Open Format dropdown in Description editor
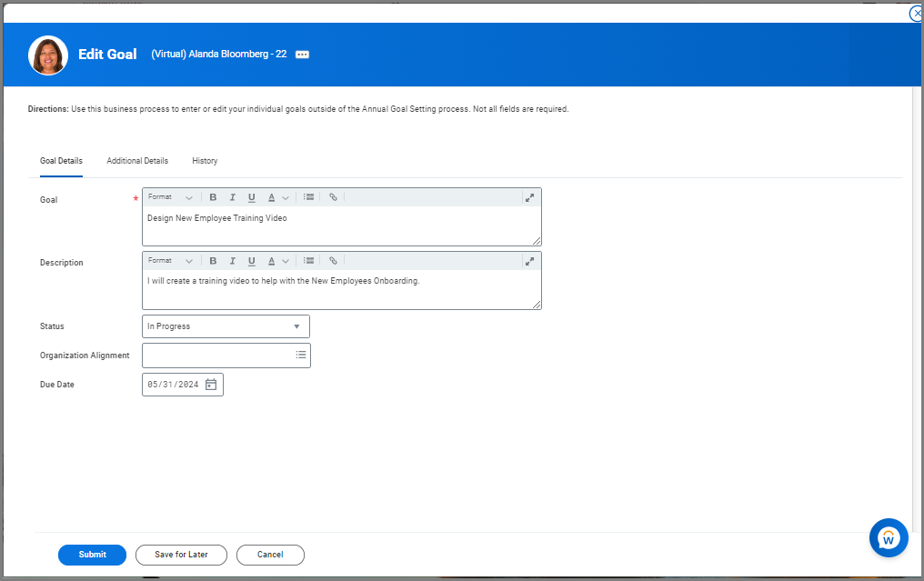The height and width of the screenshot is (581, 924). tap(170, 261)
